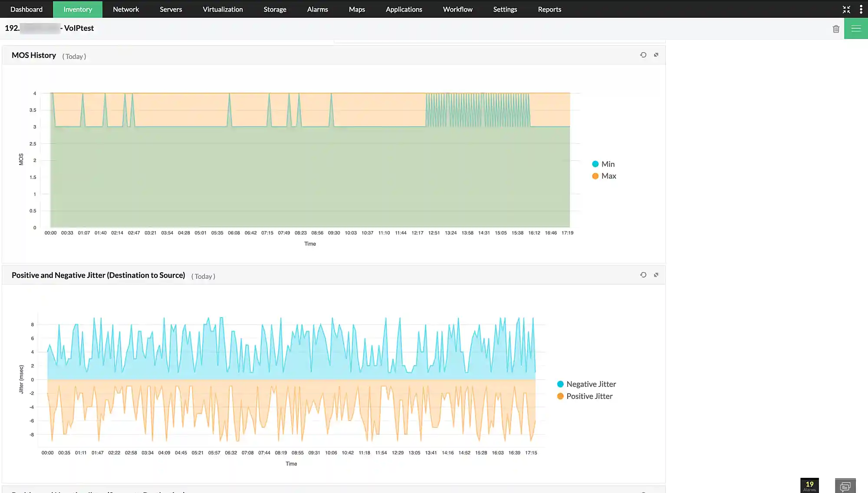Expand MOS History widget to full view
The height and width of the screenshot is (493, 868).
(x=656, y=55)
